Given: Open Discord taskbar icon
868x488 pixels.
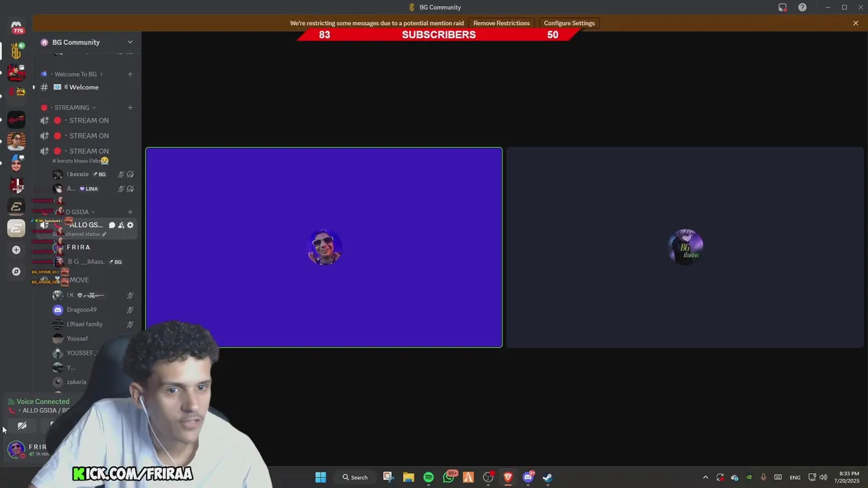Looking at the screenshot, I should coord(528,477).
